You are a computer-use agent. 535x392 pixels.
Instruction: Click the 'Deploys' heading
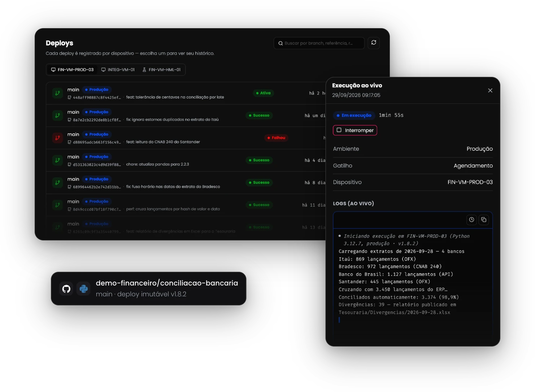[60, 43]
